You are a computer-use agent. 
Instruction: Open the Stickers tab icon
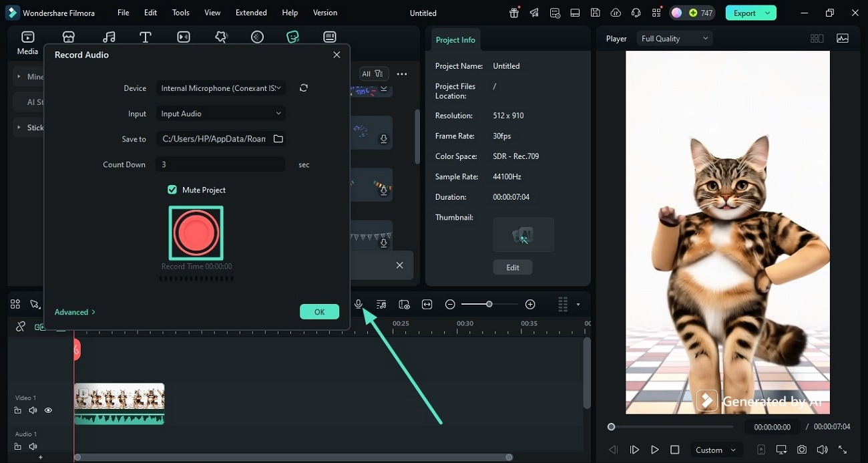[292, 37]
